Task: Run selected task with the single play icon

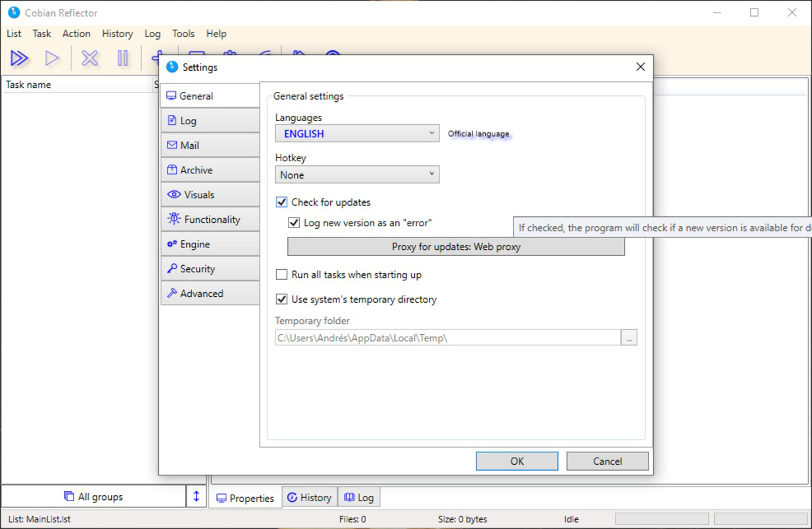Action: point(52,58)
